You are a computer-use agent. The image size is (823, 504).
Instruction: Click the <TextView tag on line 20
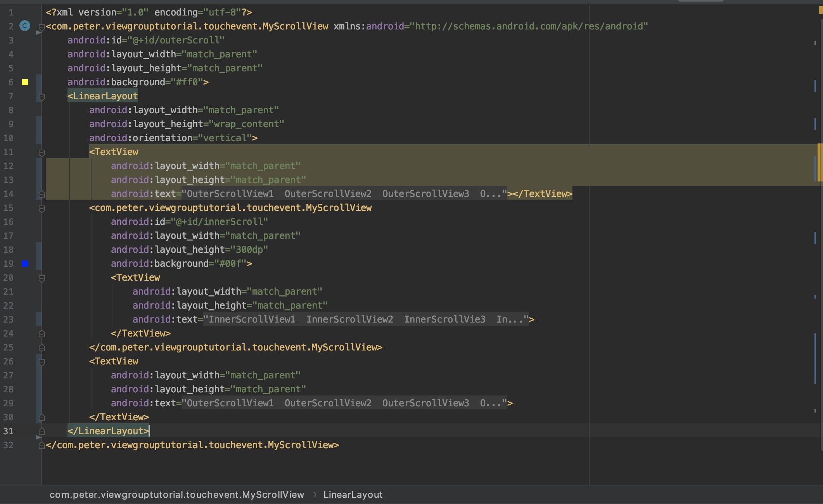pos(135,278)
